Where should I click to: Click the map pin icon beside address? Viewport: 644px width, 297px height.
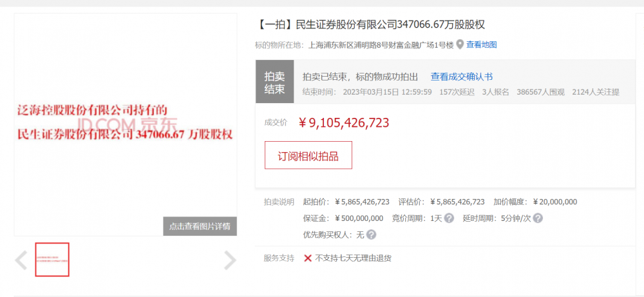460,44
